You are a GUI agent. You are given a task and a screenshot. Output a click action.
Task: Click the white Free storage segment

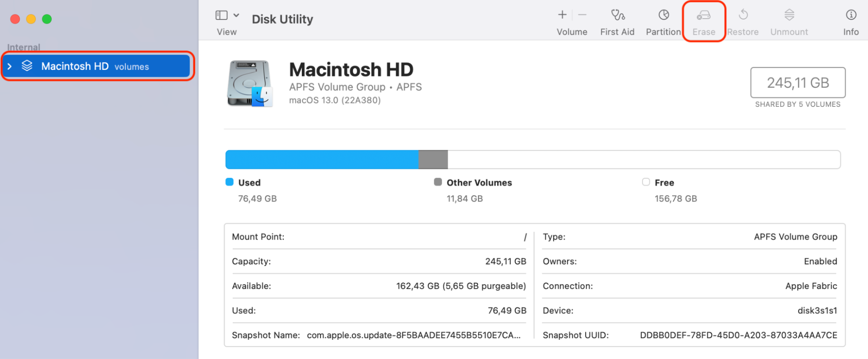pos(644,159)
